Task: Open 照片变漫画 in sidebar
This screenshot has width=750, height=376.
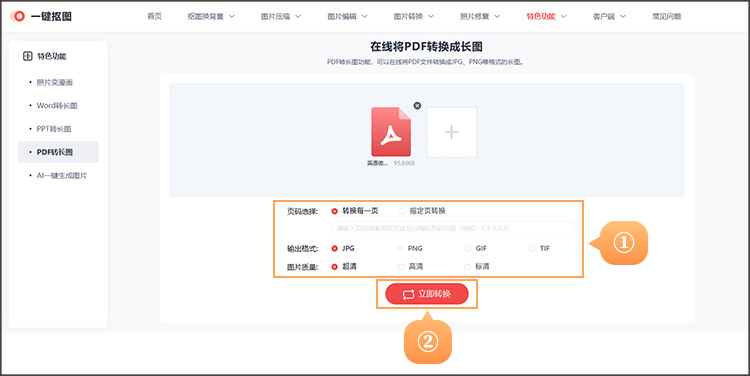Action: click(55, 82)
